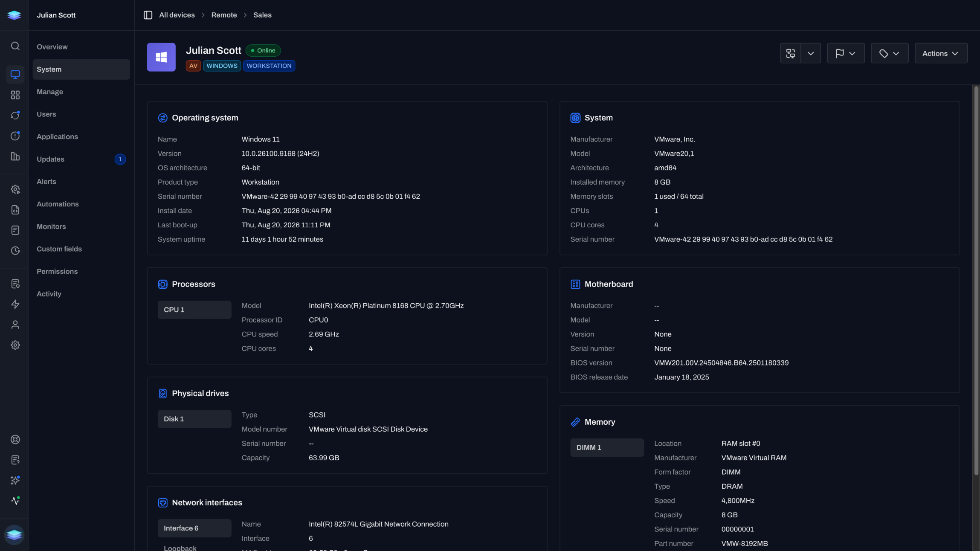
Task: Select the System sidebar item
Action: [x=81, y=69]
